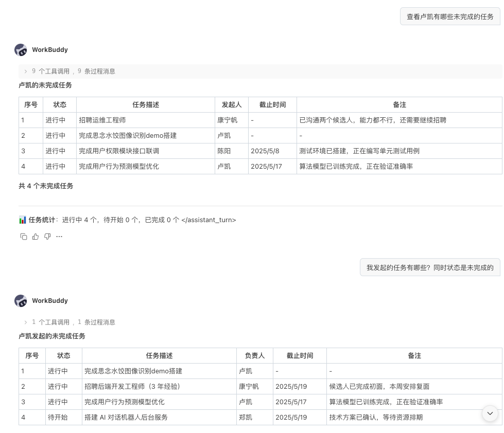Screen dimensions: 504x433
Task: Select cell 搭建 AI 对话机器人后台服务
Action: coord(159,417)
